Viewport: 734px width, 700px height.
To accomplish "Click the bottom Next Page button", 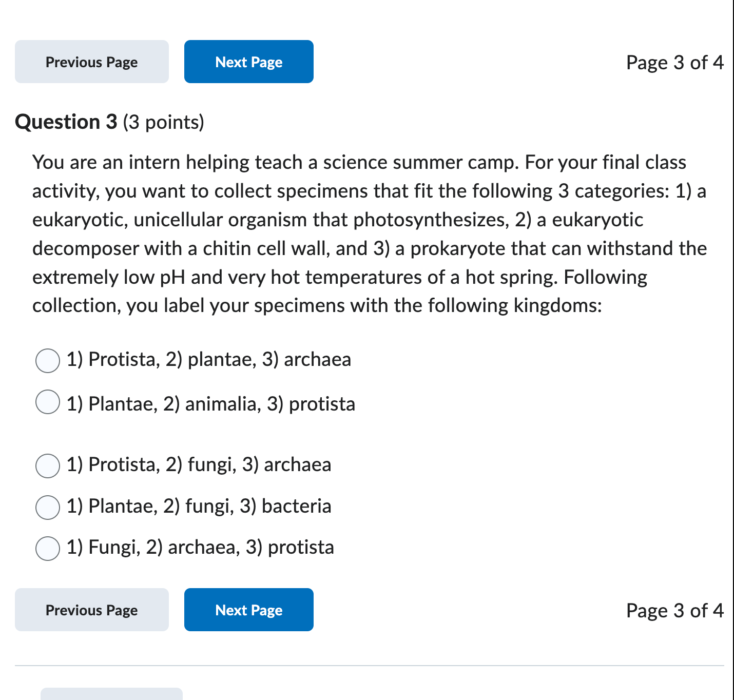I will click(x=249, y=610).
